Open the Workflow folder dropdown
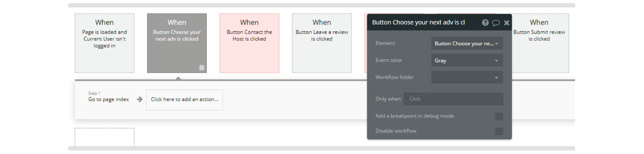 [467, 77]
